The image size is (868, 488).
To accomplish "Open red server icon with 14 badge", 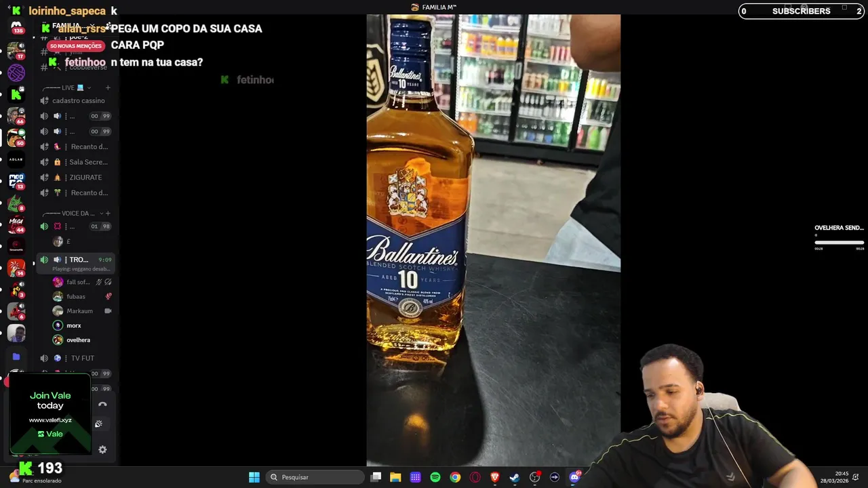I will click(x=16, y=268).
